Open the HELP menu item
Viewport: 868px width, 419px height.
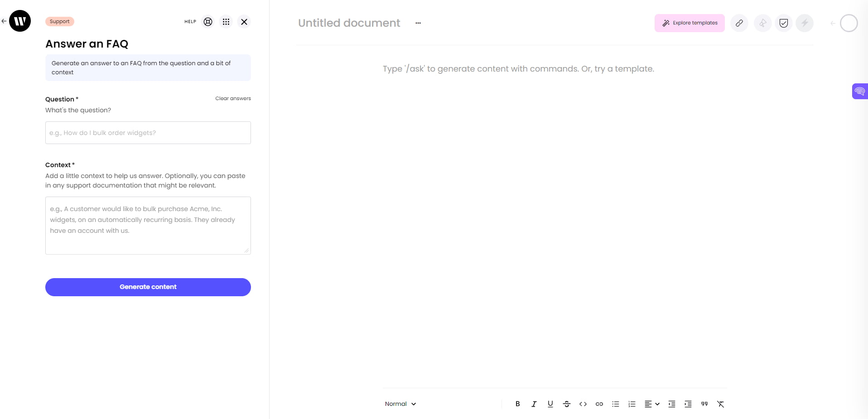tap(190, 21)
